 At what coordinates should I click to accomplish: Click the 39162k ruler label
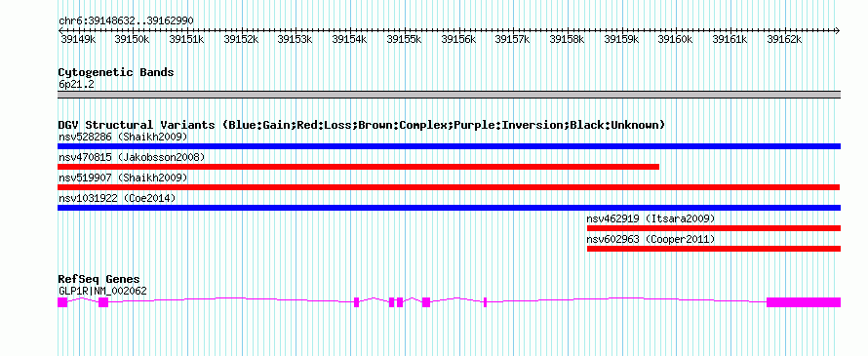(785, 40)
